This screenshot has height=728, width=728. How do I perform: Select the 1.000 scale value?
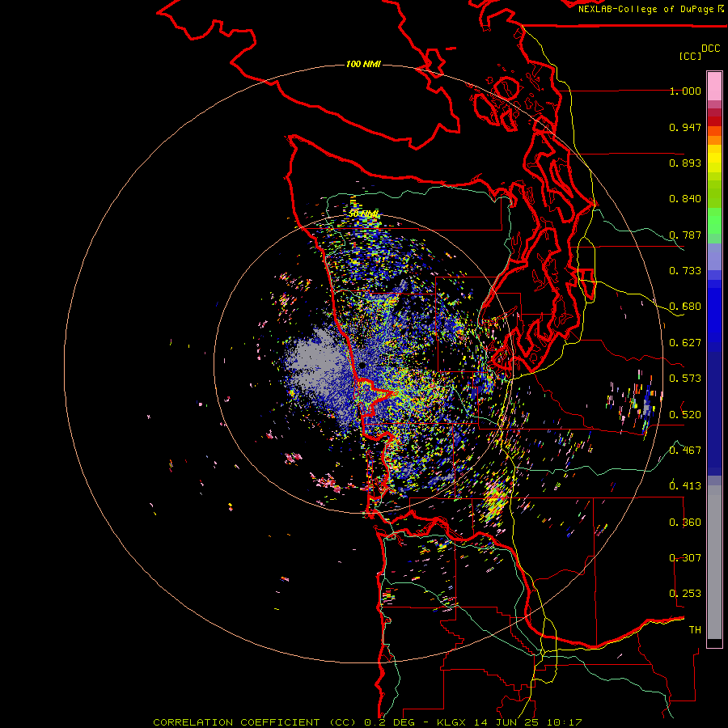(x=685, y=91)
